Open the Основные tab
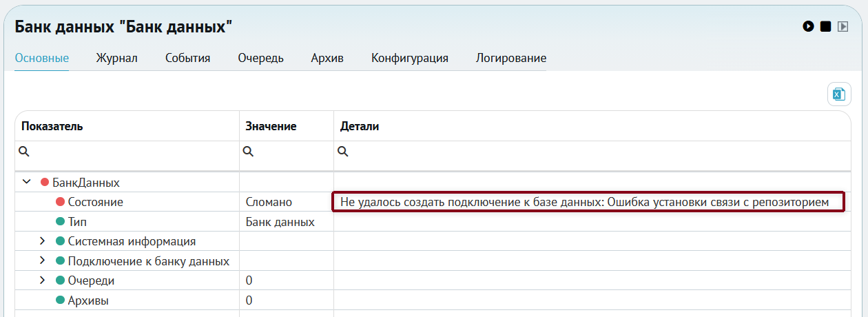Viewport: 868px width, 317px height. (x=42, y=58)
